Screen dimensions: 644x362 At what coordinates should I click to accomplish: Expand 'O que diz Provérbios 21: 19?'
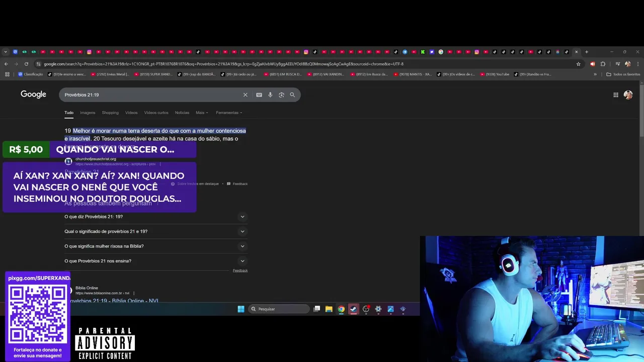click(x=155, y=217)
